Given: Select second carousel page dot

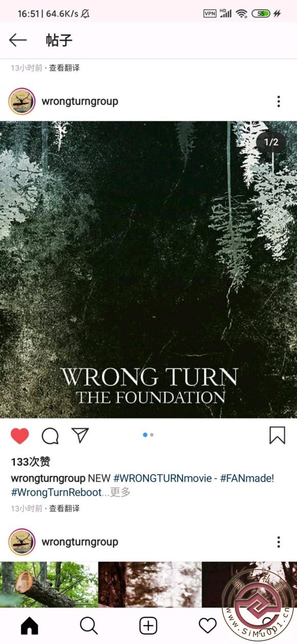Looking at the screenshot, I should (x=152, y=435).
